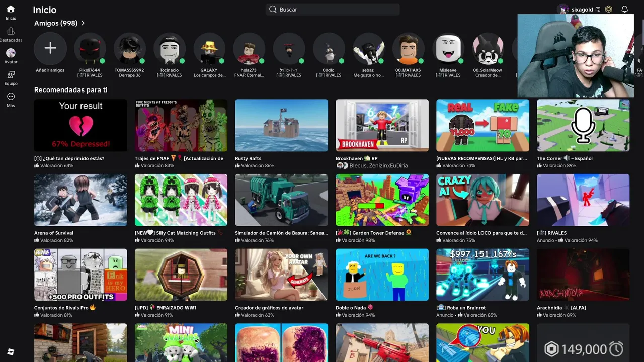
Task: Open Misleave friend avatar
Action: click(448, 49)
